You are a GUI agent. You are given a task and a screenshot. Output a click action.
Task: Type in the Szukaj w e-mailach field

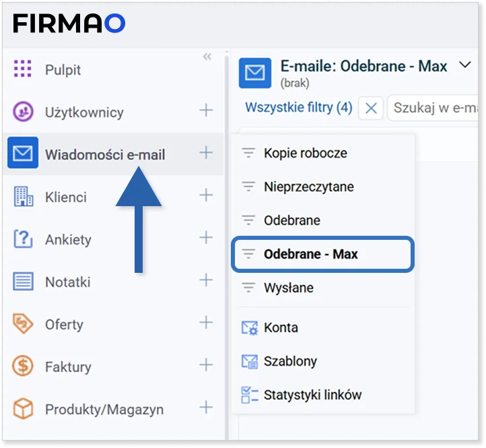(x=434, y=108)
